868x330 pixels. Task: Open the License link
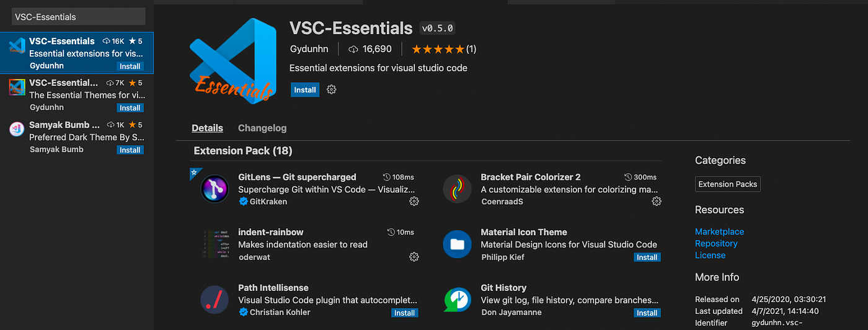(710, 255)
